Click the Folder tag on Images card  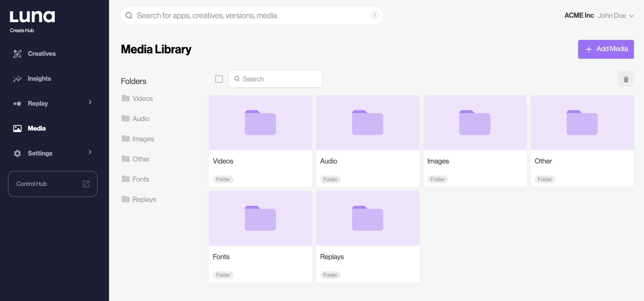click(437, 179)
